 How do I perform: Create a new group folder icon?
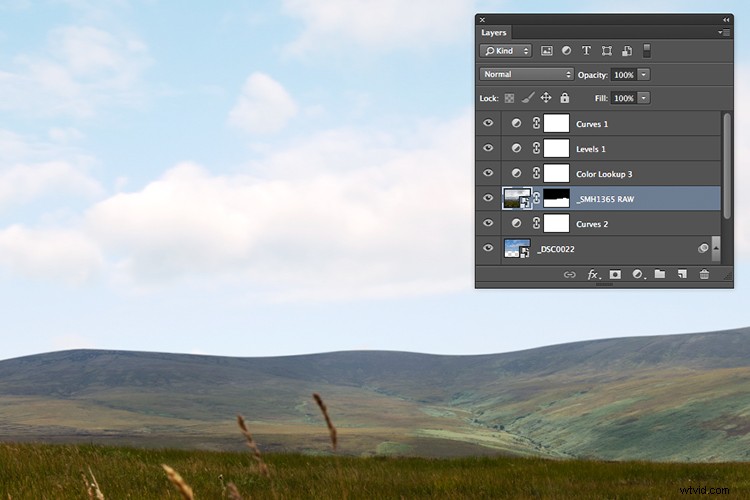pos(660,274)
